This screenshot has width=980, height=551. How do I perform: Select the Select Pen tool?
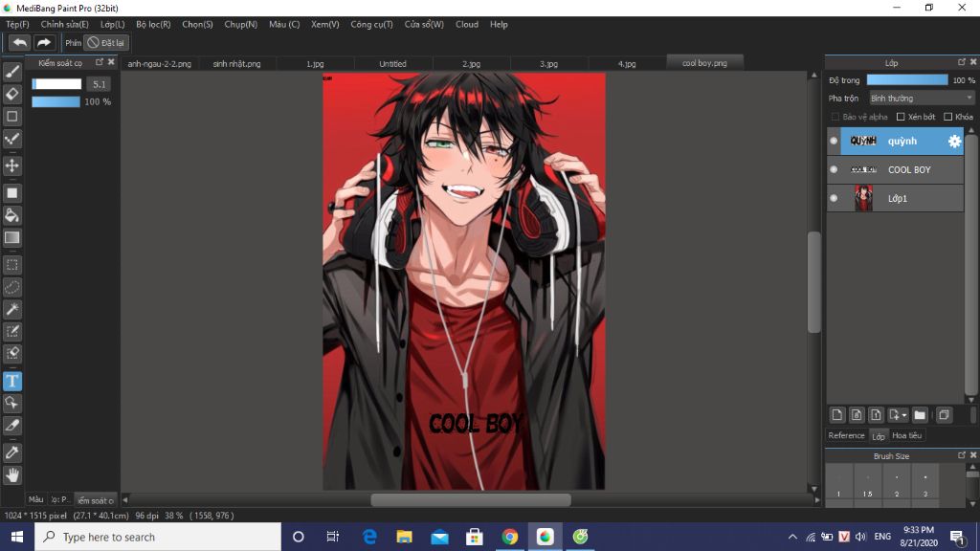(11, 331)
